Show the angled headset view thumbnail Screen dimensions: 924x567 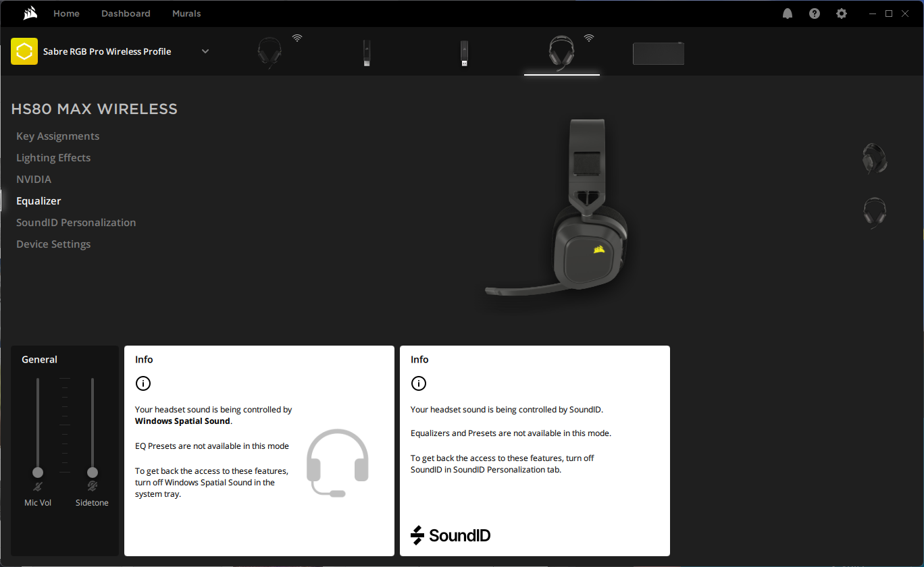[875, 159]
